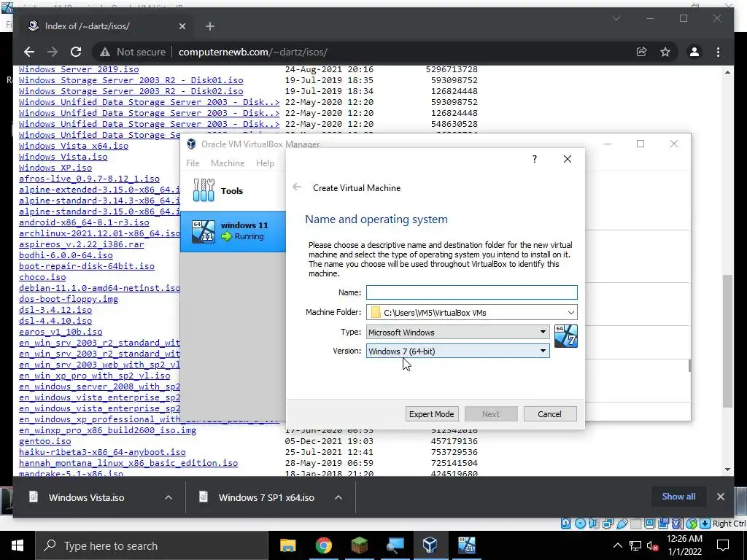Click the Windows Start button

tap(18, 545)
